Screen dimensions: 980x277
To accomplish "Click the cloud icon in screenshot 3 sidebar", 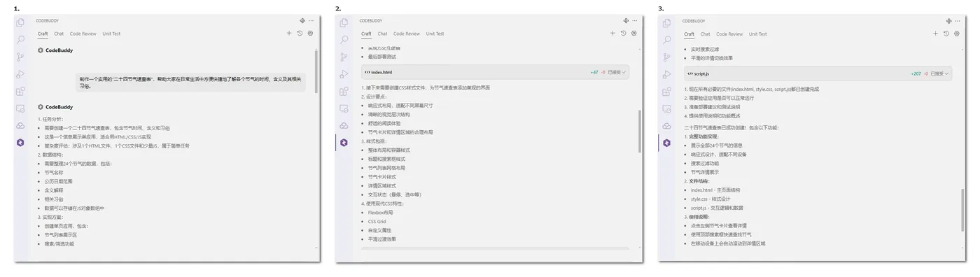I will click(666, 125).
